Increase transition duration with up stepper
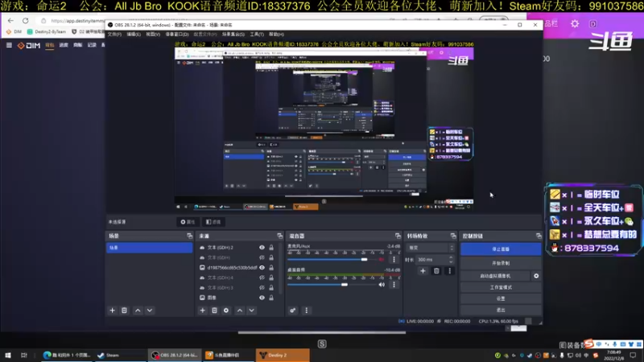644x362 pixels. [451, 257]
